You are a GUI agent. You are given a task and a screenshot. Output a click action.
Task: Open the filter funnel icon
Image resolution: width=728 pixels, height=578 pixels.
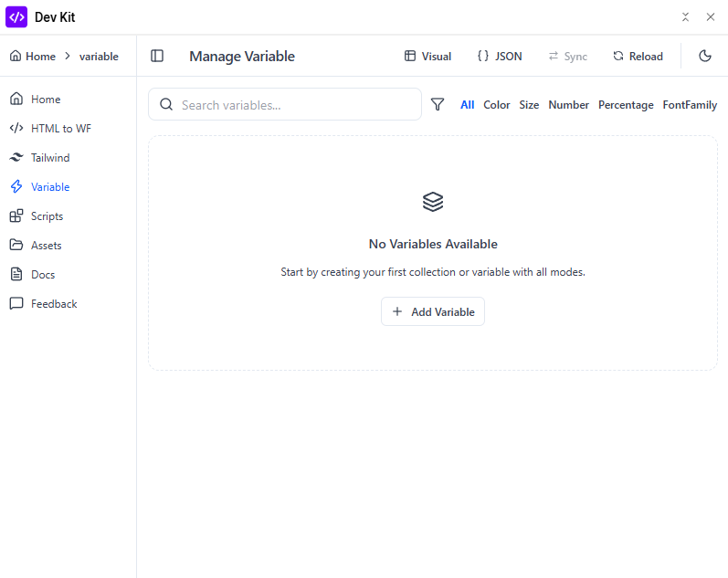(438, 104)
